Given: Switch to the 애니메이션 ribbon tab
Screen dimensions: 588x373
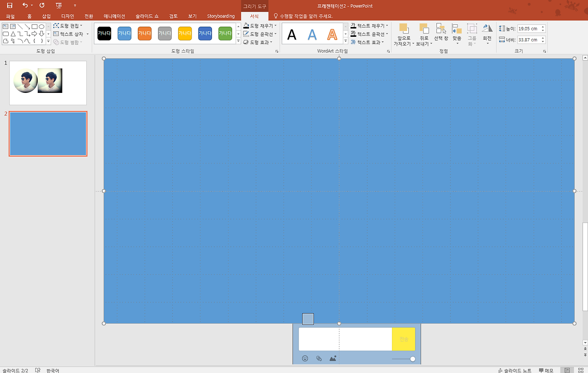Looking at the screenshot, I should 114,16.
